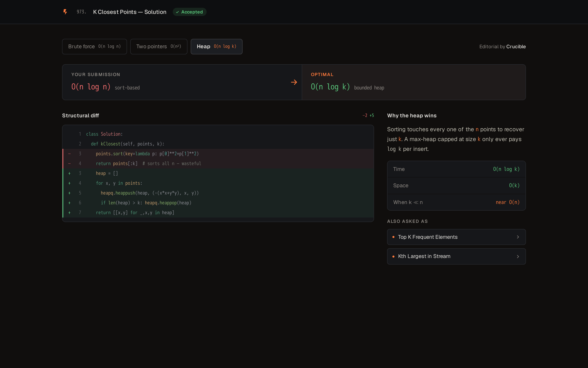Click the removed line with points.sort
Screen dimensions: 588x368
click(218, 154)
